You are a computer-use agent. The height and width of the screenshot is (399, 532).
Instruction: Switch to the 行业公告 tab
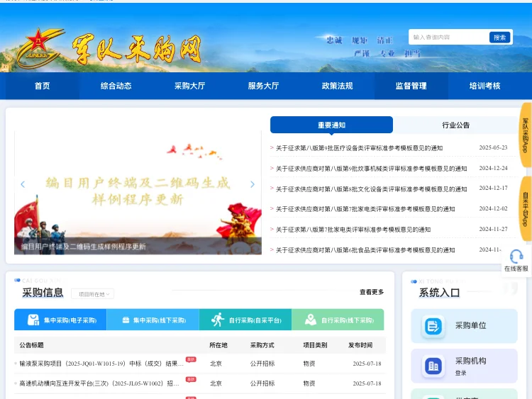point(455,125)
